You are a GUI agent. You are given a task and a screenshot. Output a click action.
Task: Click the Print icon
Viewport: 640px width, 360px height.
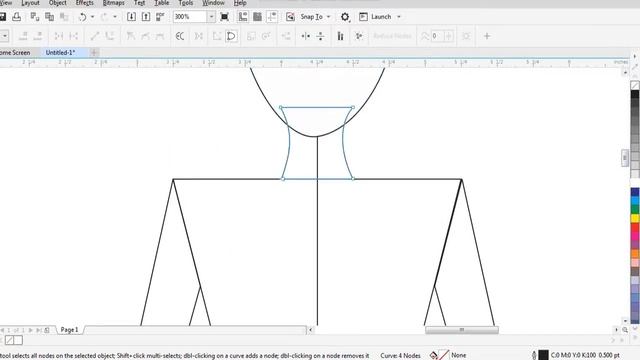point(16,17)
